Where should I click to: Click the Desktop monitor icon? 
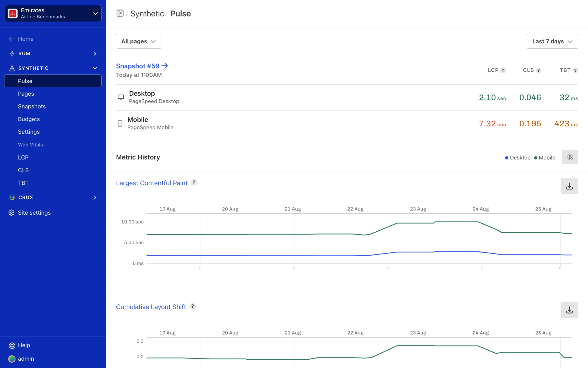click(x=121, y=97)
